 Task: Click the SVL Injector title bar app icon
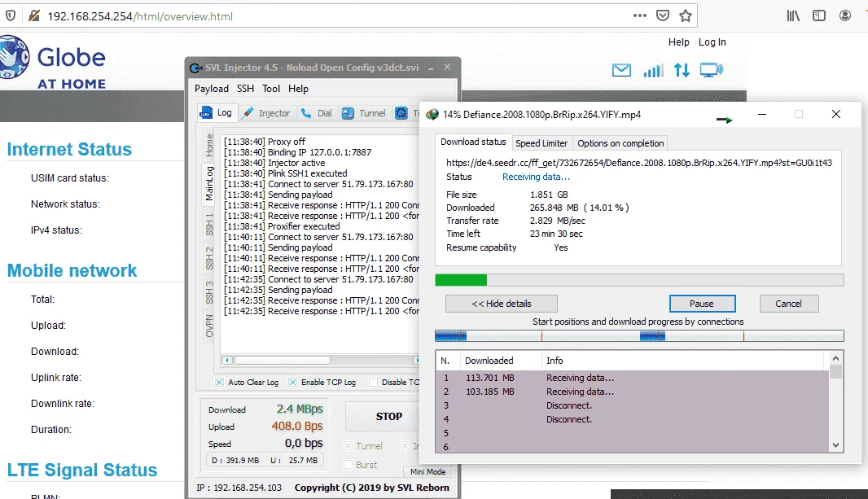pos(195,68)
